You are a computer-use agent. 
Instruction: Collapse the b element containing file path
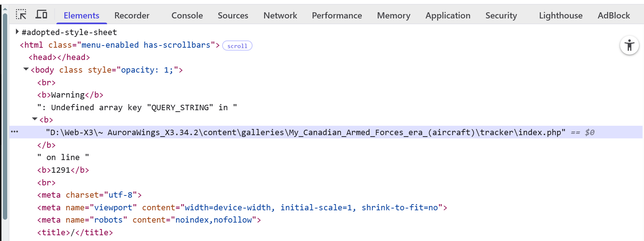tap(35, 119)
